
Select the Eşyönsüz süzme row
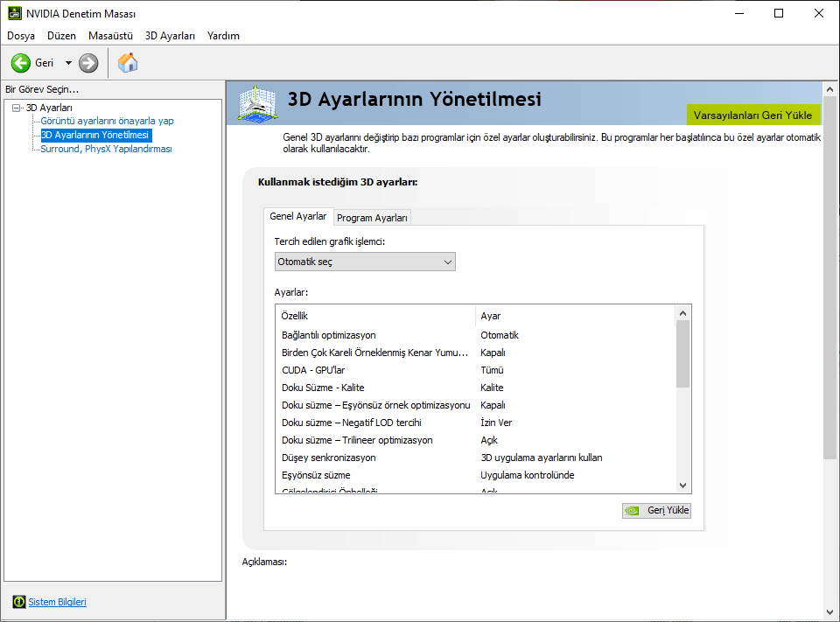pos(475,475)
